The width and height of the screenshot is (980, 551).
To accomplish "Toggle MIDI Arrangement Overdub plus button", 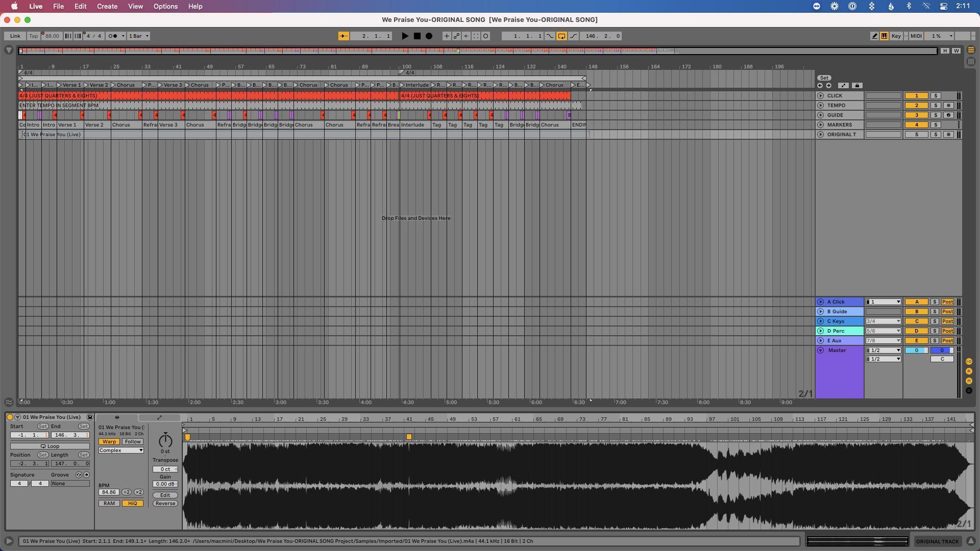I will tap(447, 36).
